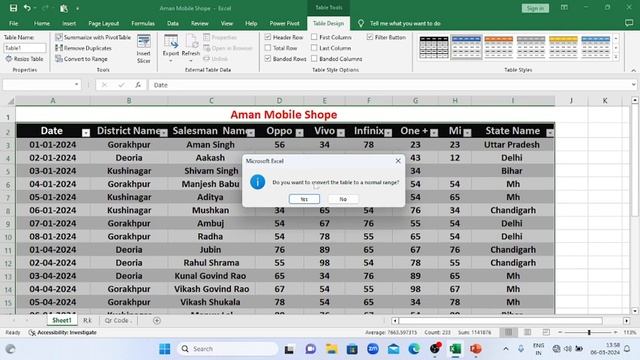Open the Mail app on taskbar
This screenshot has height=360, width=640.
point(393,349)
